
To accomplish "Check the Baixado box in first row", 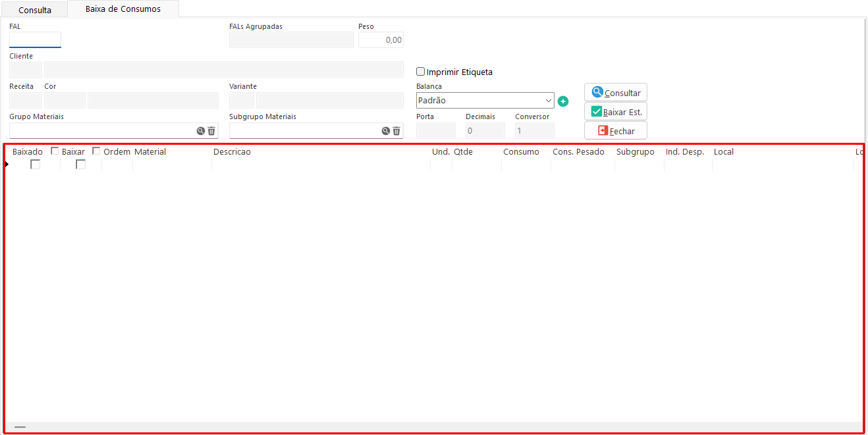I will point(35,165).
